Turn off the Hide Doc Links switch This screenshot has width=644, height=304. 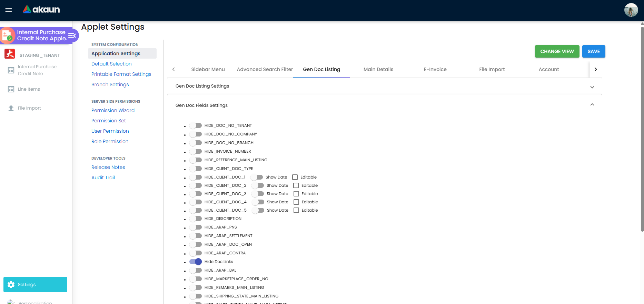coord(196,262)
